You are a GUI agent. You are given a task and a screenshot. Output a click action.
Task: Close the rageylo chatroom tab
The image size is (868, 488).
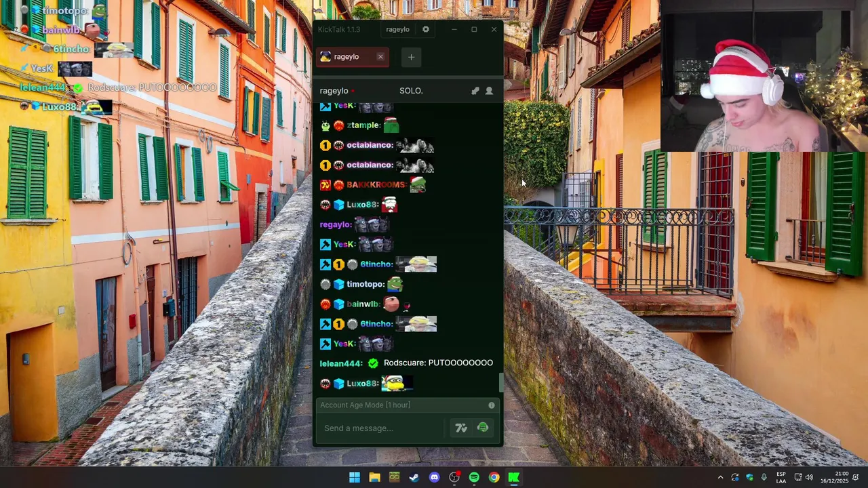380,57
